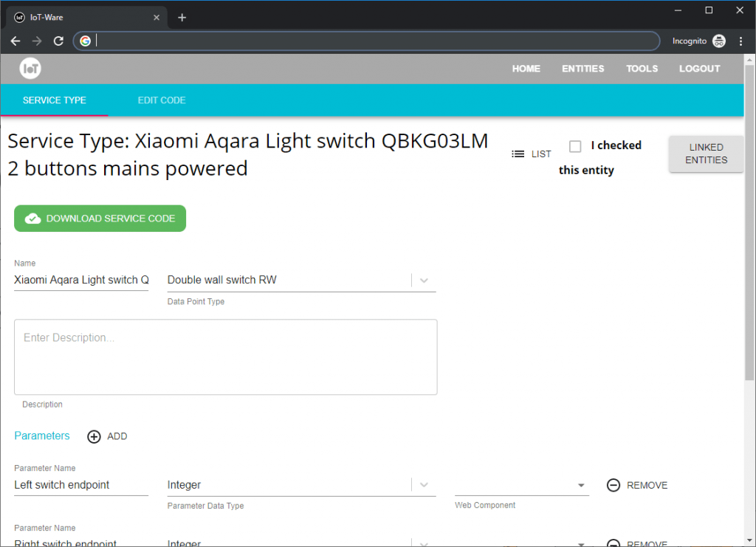Click the Google icon in address bar

point(86,41)
